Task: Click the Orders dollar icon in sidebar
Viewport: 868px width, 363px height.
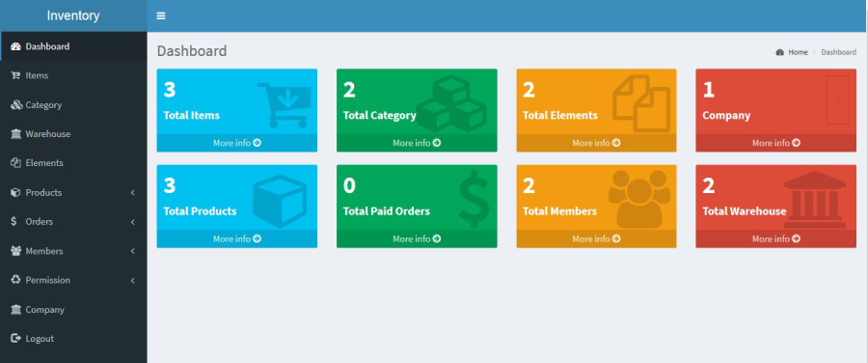Action: point(14,222)
